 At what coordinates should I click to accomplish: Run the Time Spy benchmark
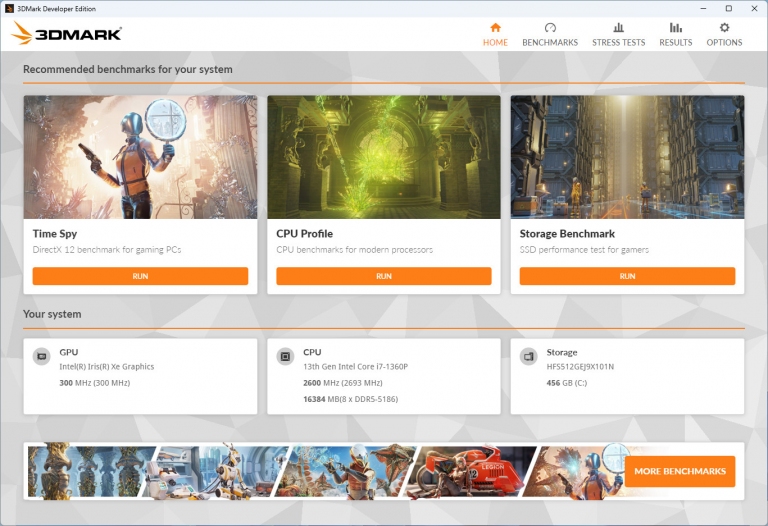[x=140, y=276]
